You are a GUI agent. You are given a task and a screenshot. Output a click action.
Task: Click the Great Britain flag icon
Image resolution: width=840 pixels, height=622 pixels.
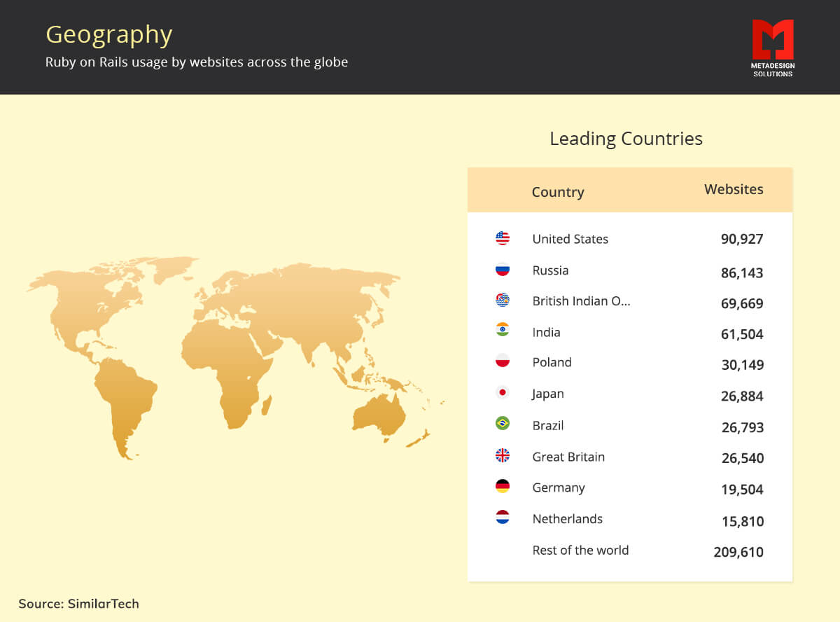pos(503,455)
